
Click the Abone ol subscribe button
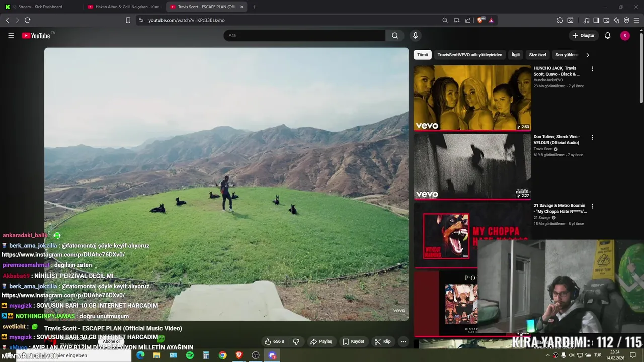111,341
